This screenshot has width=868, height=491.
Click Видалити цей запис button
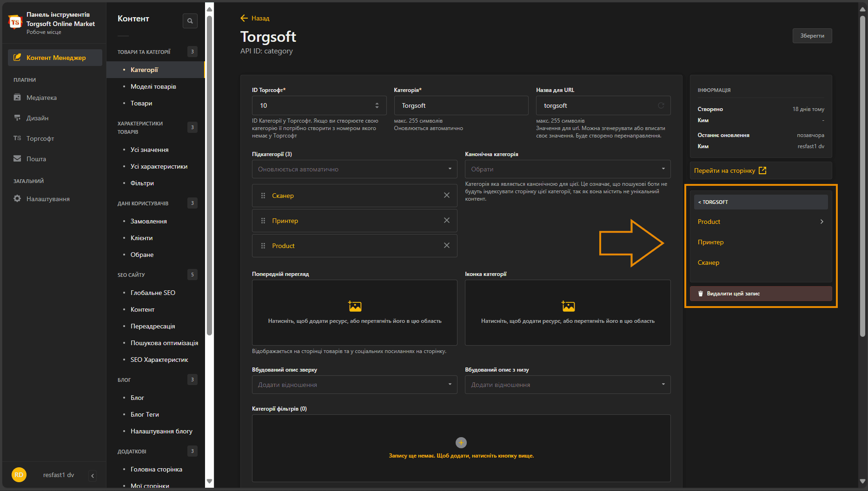pyautogui.click(x=761, y=294)
